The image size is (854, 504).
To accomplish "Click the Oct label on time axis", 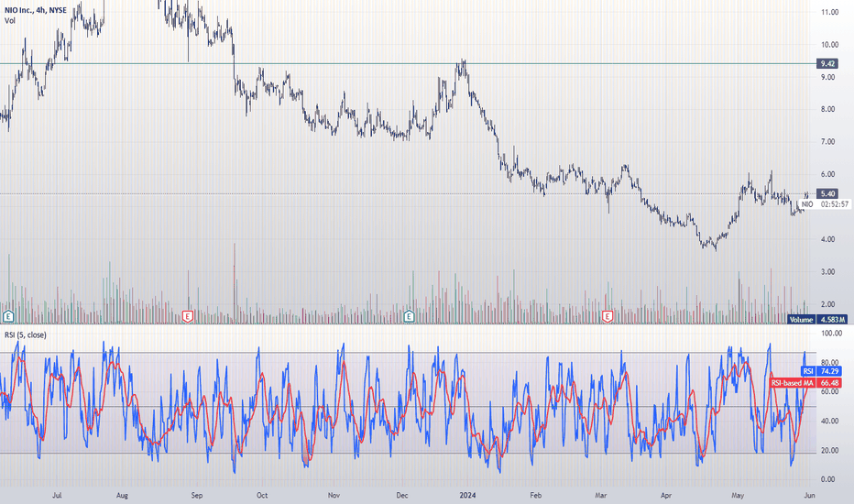I will pos(262,495).
